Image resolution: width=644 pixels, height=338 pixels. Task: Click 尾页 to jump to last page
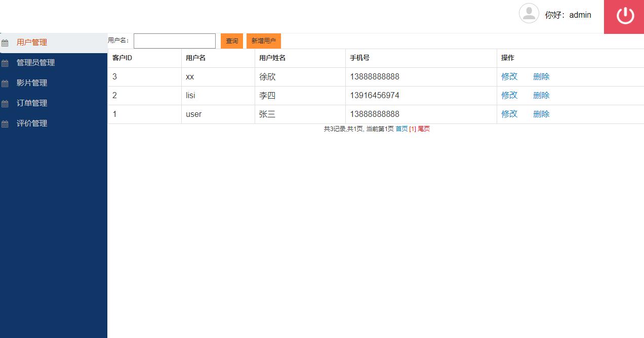tap(424, 129)
